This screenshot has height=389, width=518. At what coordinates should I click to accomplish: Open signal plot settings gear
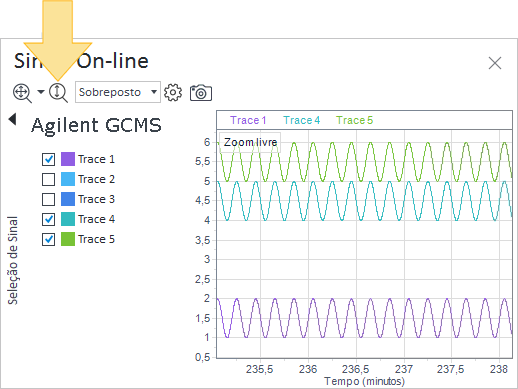[x=173, y=92]
